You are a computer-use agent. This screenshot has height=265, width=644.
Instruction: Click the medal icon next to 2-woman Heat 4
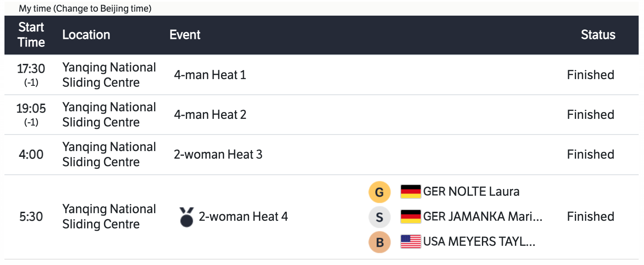[x=186, y=217]
